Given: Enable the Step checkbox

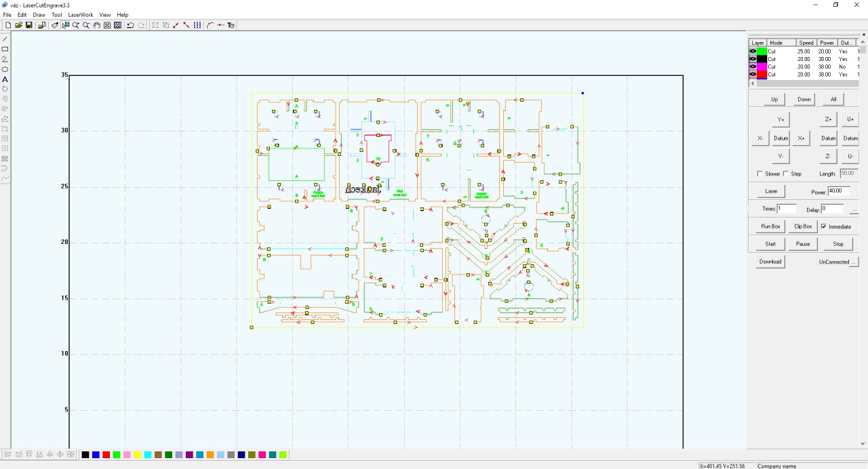Looking at the screenshot, I should (786, 174).
